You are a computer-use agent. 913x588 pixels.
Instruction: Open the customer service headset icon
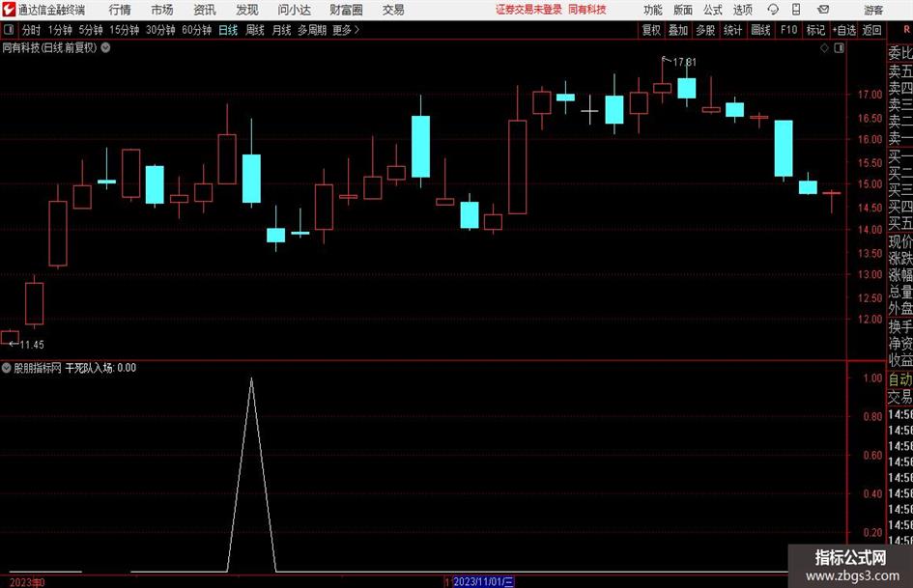pos(773,10)
